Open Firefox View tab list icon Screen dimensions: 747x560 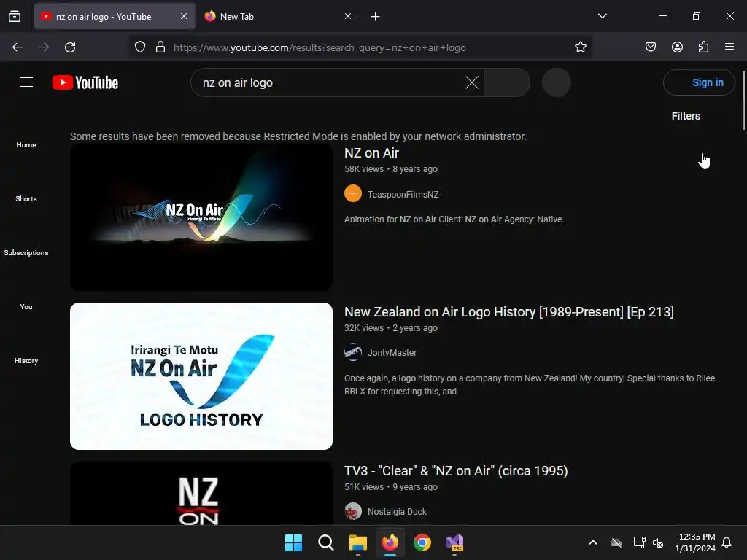(x=15, y=16)
